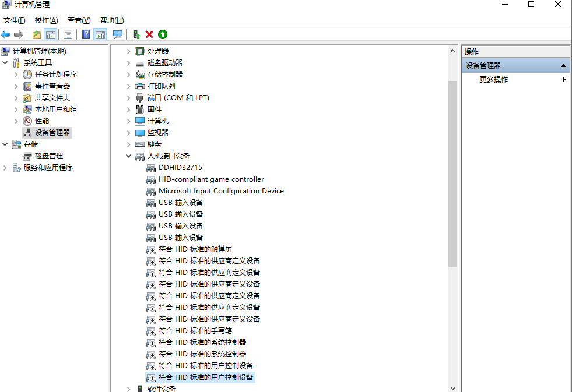This screenshot has height=392, width=572.
Task: Collapse the 设备管理器 actions section arrow
Action: click(x=563, y=66)
